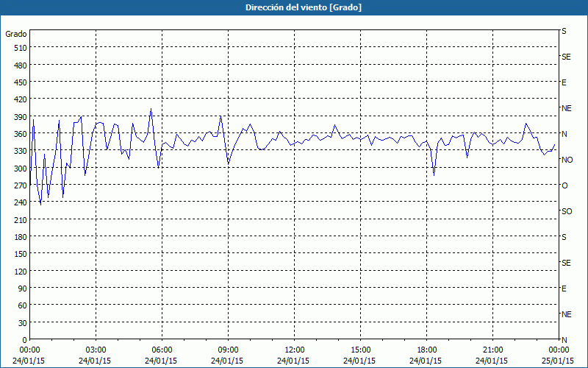The image size is (588, 368).
Task: Click the 18:00 time label
Action: click(x=426, y=350)
